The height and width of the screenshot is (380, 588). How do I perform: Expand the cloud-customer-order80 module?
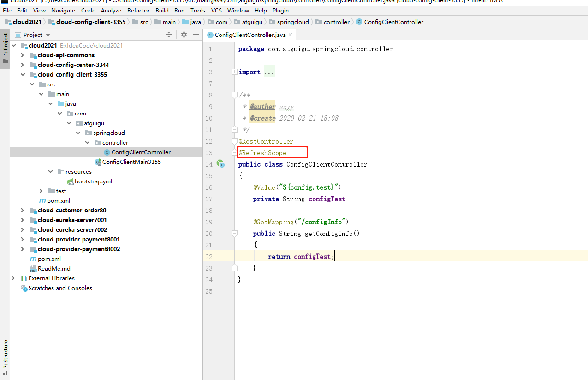[x=23, y=211]
